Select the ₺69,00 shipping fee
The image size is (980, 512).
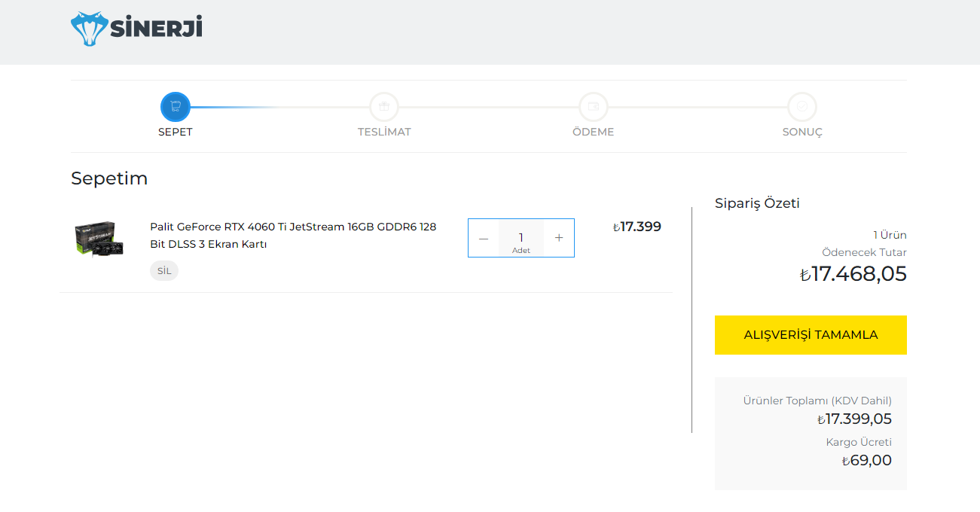pyautogui.click(x=867, y=460)
